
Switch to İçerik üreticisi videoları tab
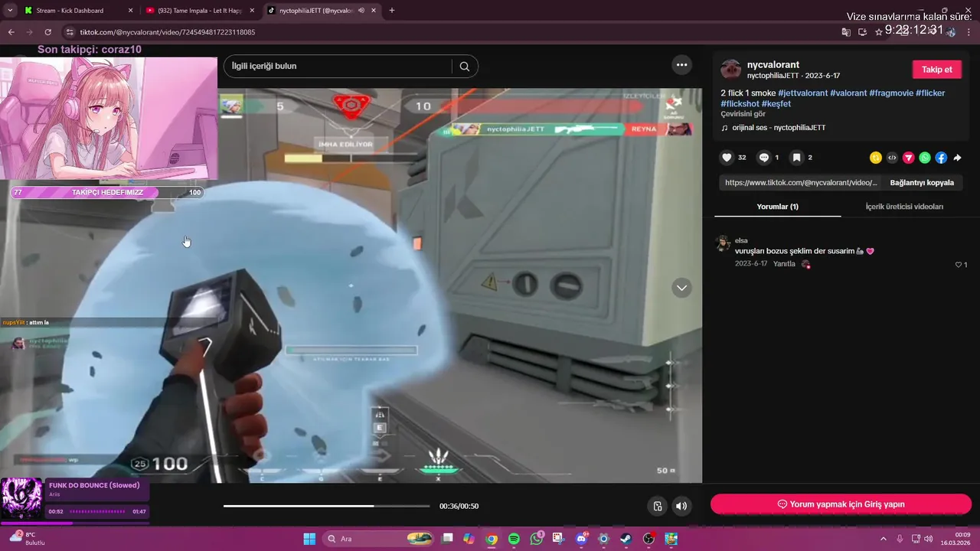[904, 207]
